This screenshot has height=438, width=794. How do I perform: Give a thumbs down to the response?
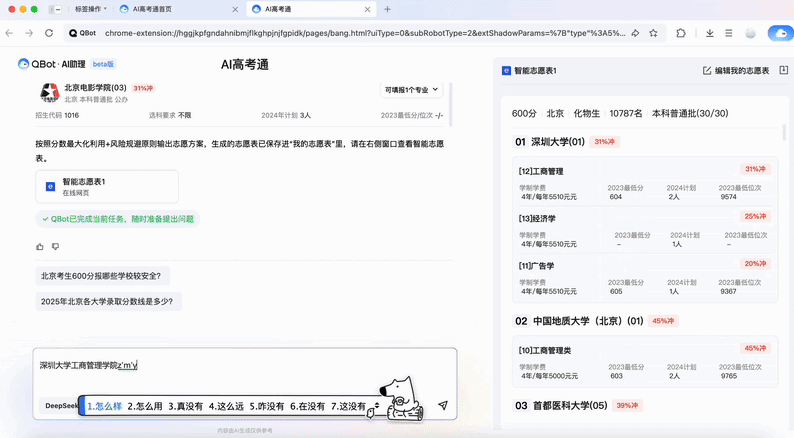55,247
